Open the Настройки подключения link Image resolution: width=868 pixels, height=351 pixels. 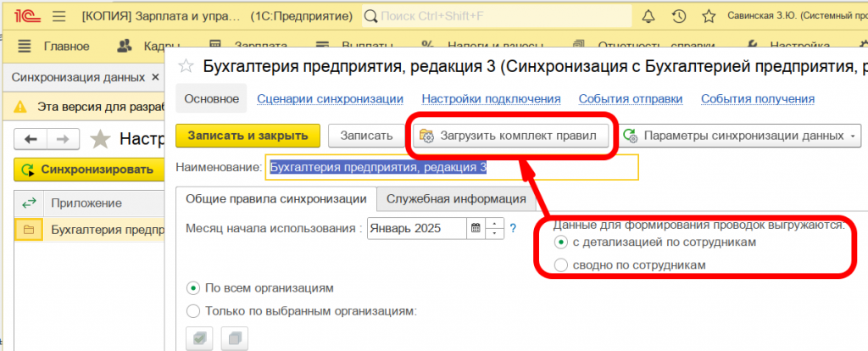pos(491,99)
